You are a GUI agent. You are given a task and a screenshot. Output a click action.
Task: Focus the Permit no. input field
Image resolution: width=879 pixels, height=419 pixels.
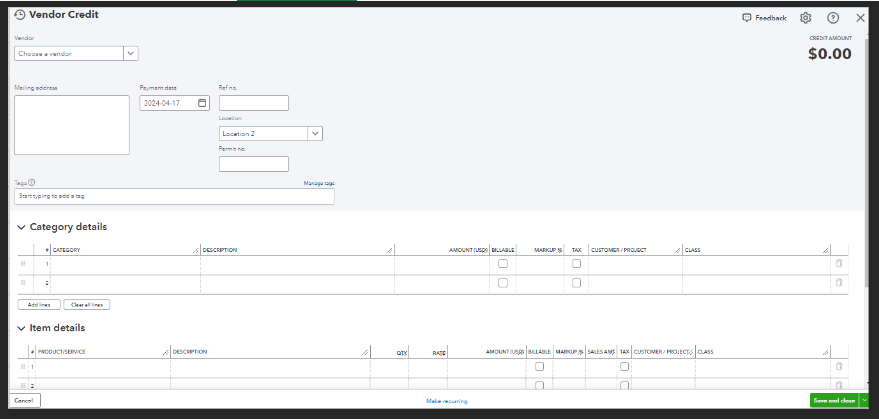point(254,164)
